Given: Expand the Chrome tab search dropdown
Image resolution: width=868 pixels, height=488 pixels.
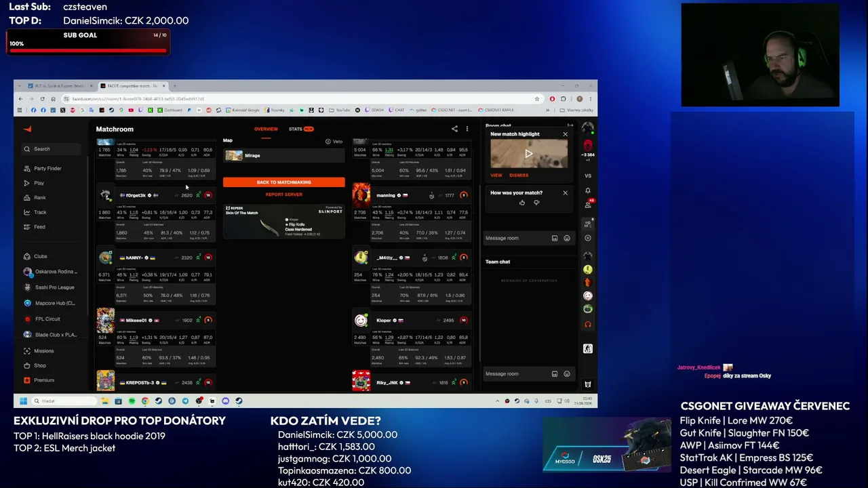Looking at the screenshot, I should click(x=21, y=86).
